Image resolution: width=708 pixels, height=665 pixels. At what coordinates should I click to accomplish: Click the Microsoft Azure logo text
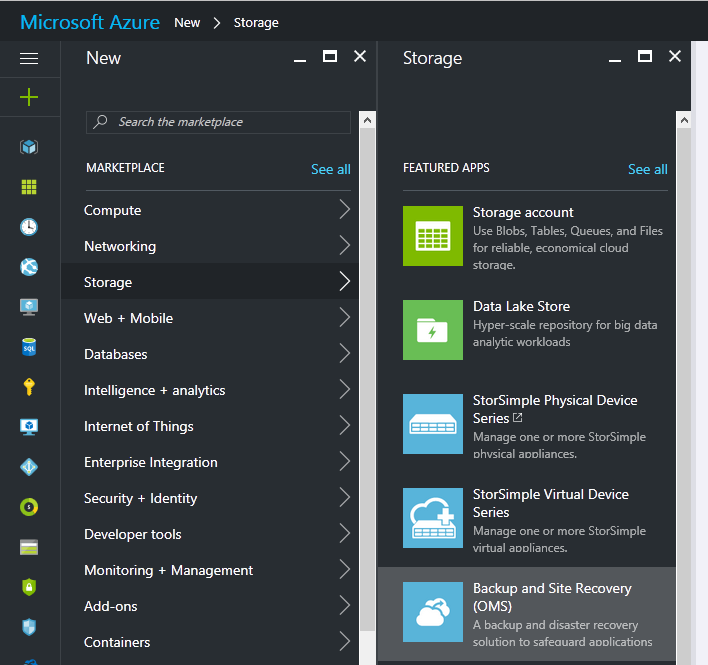click(90, 22)
